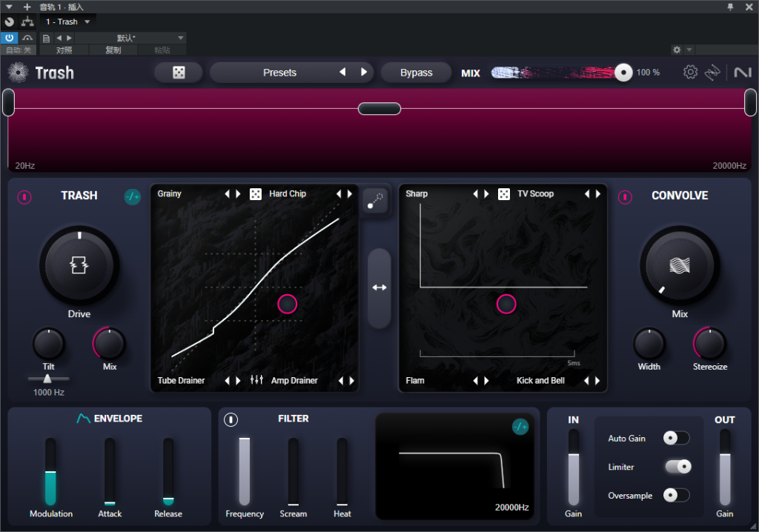Toggle the Bypass button
This screenshot has height=532, width=759.
coord(417,73)
